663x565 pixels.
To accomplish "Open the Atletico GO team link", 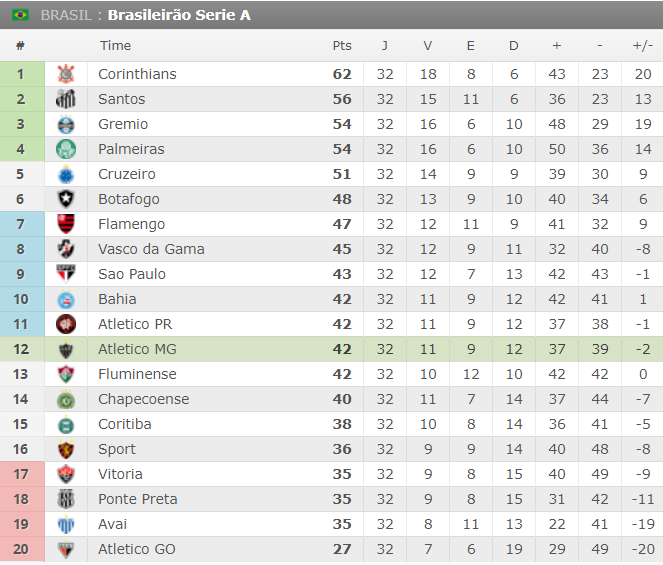I will click(137, 549).
